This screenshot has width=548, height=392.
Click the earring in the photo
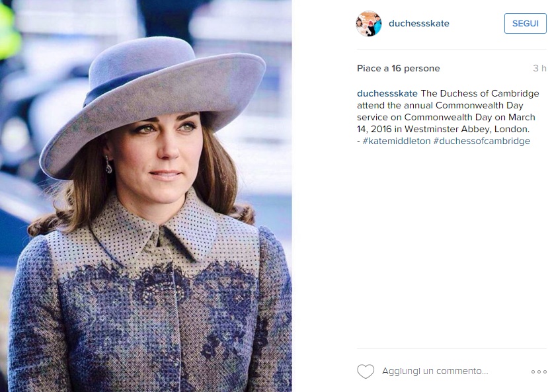pyautogui.click(x=108, y=164)
